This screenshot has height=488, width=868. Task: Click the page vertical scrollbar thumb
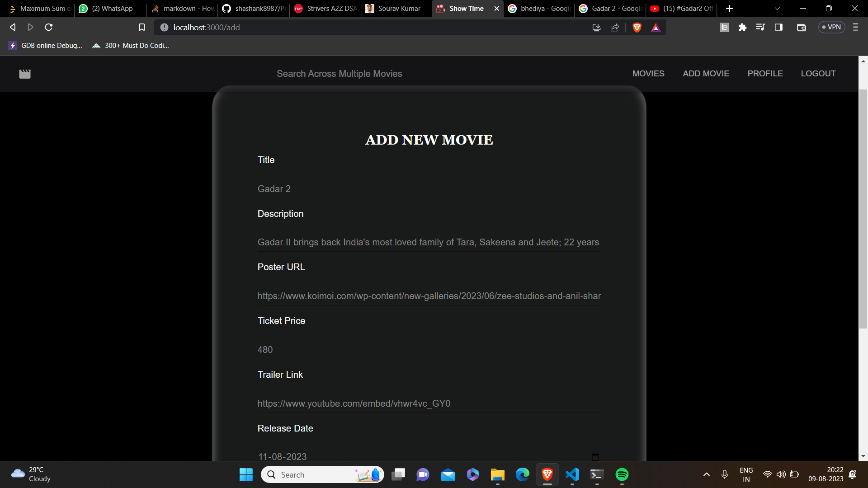[863, 208]
